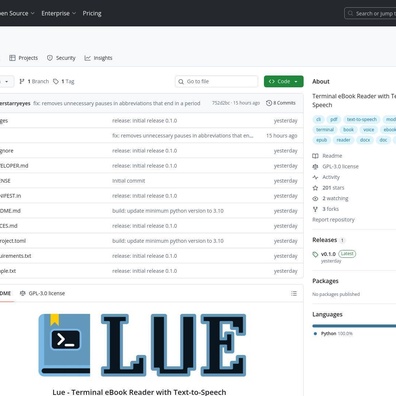Click the branch icon beside 1 Branch
Viewport: 396px width, 396px height.
(22, 81)
